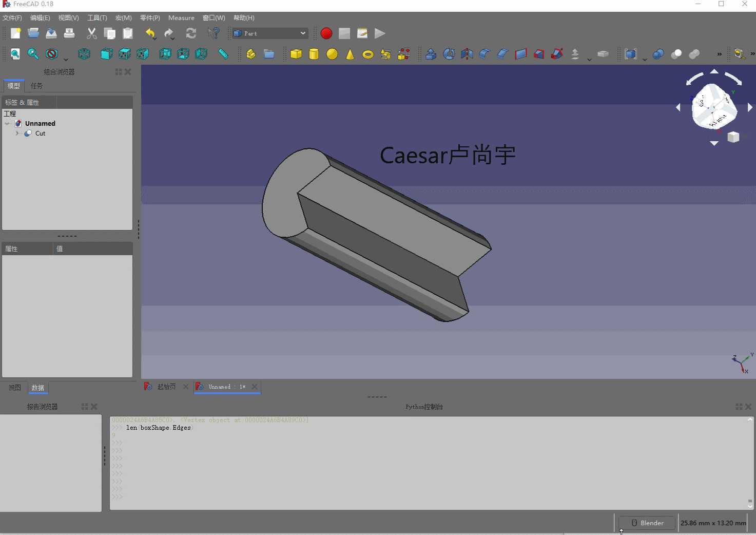
Task: Open the draw style icon
Action: [x=51, y=54]
